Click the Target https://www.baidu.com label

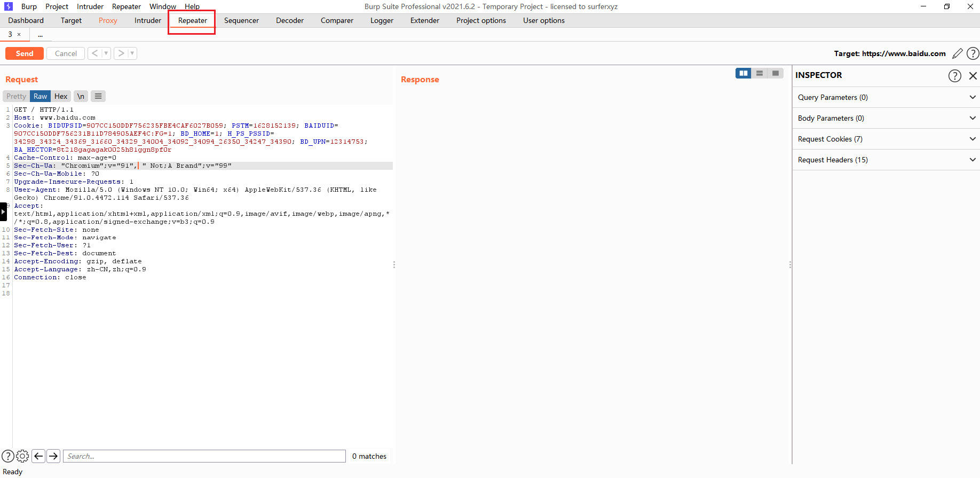click(890, 53)
